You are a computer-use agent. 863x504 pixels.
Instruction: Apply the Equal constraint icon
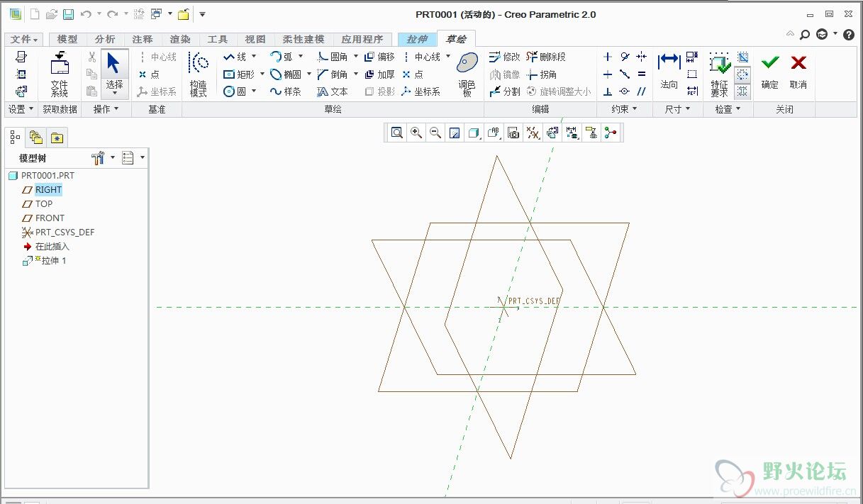(x=641, y=74)
